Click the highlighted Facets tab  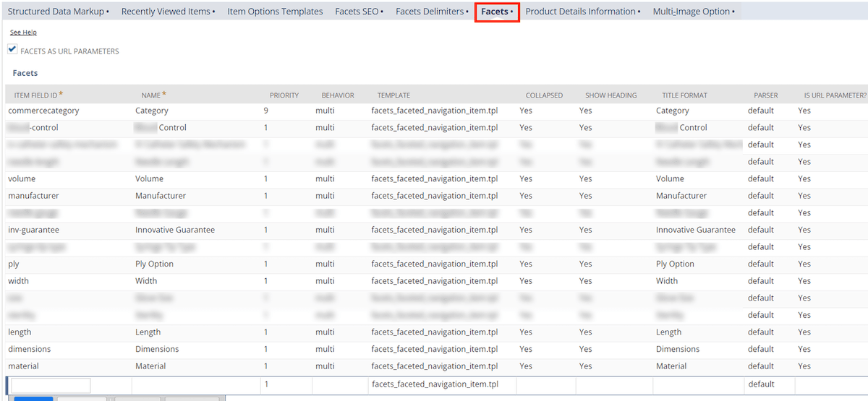click(x=497, y=12)
